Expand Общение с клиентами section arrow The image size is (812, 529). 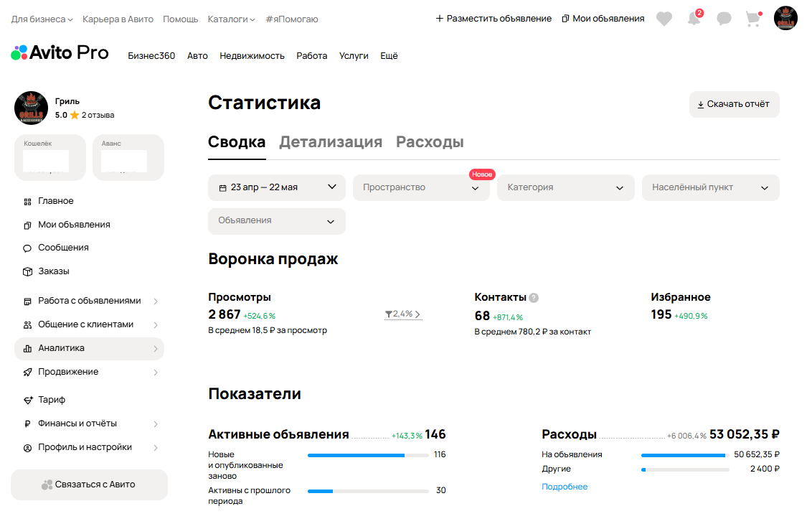pos(156,325)
